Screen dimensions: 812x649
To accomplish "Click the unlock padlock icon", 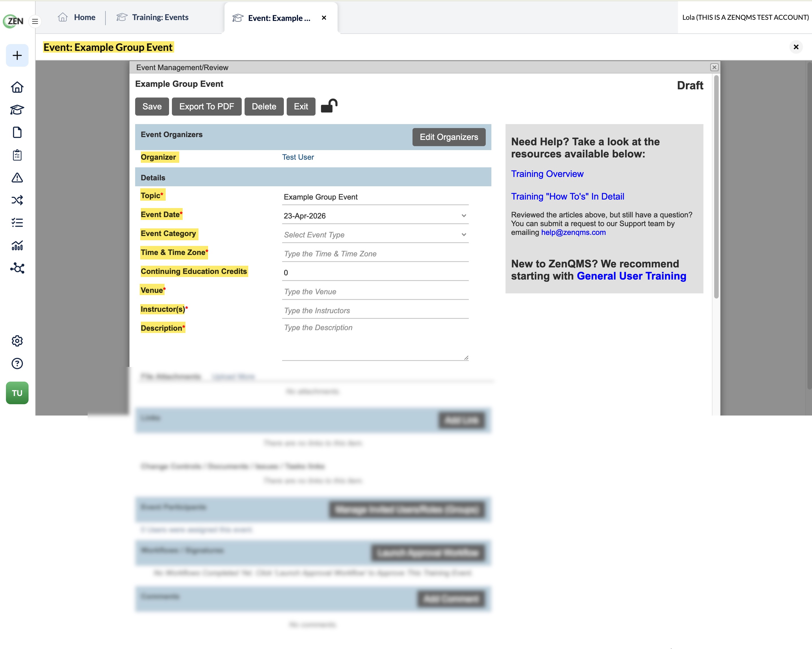I will 329,106.
